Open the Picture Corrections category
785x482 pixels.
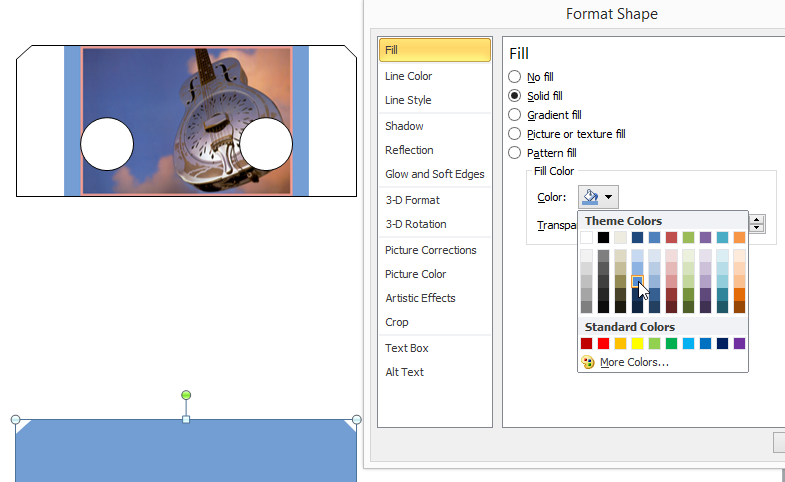435,250
